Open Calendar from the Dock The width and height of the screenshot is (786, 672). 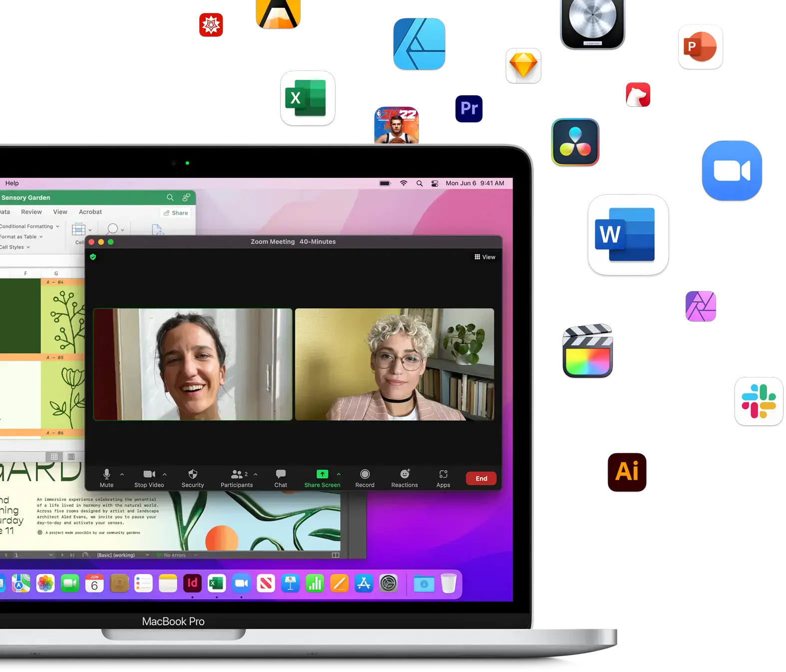coord(94,583)
